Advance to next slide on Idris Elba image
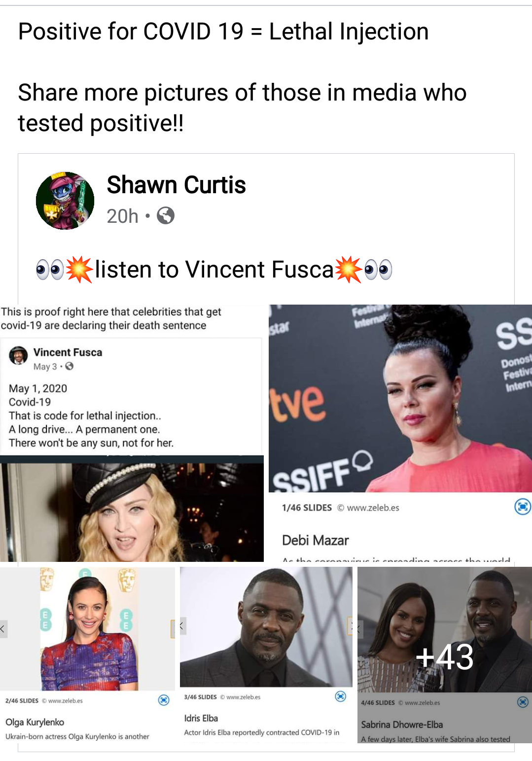Viewport: 532px width, 761px height. 351,626
